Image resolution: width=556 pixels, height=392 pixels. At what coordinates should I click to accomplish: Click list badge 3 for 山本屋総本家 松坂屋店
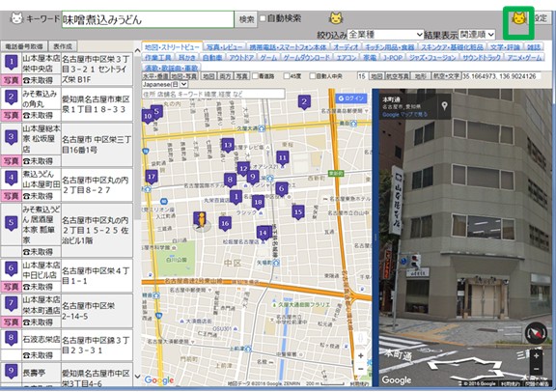pos(12,137)
